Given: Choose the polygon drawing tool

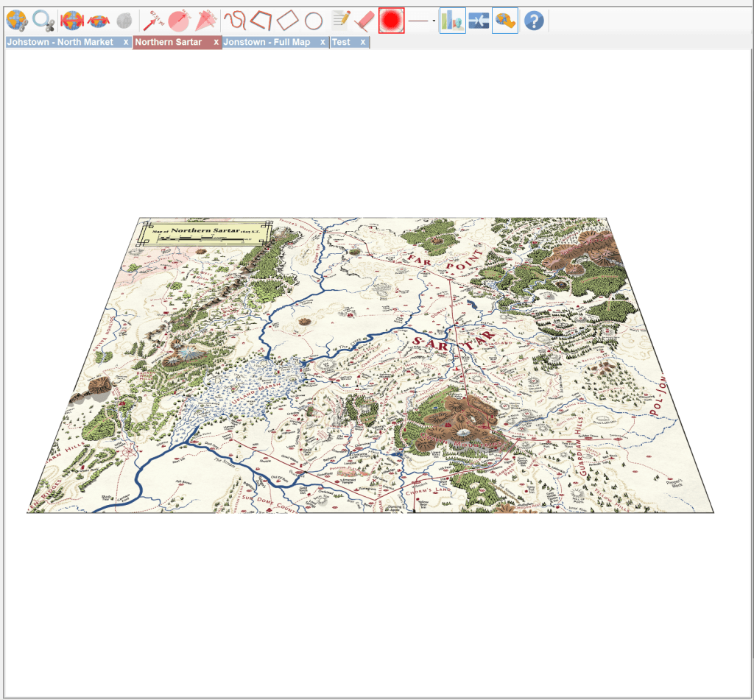Looking at the screenshot, I should click(x=261, y=21).
